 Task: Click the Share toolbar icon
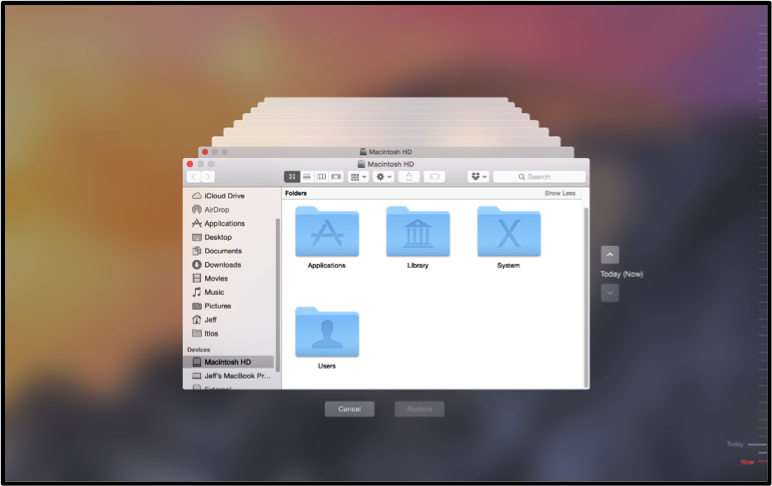click(409, 177)
